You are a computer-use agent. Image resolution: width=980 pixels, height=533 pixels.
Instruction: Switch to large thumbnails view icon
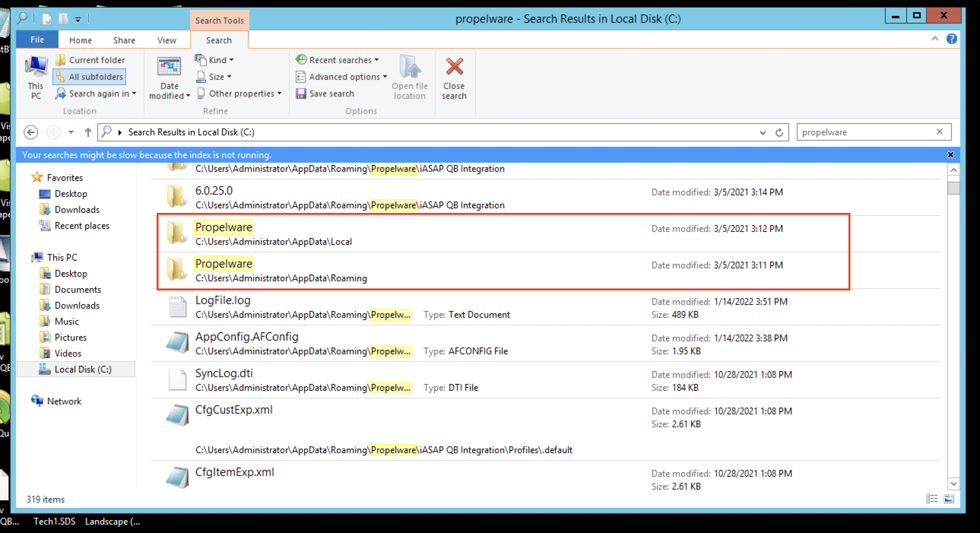(949, 498)
